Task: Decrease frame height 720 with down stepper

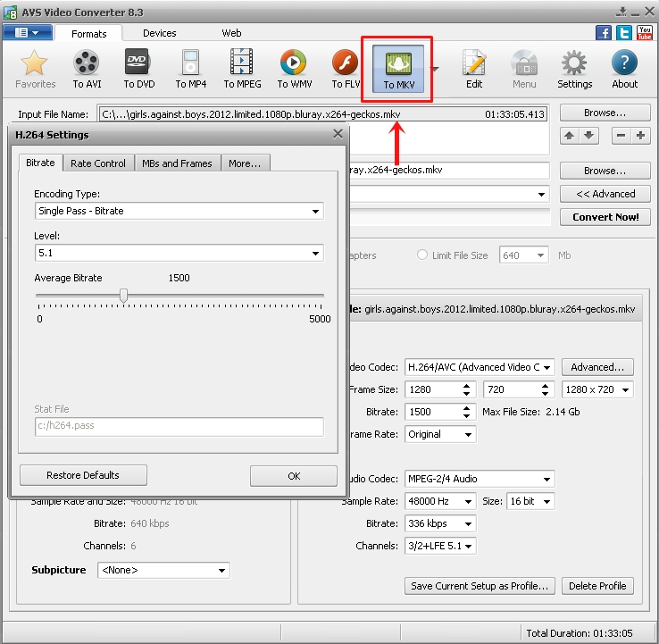Action: tap(545, 394)
